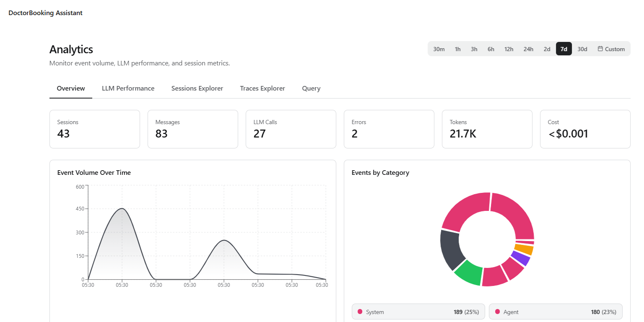This screenshot has height=322, width=644.
Task: Click the Sessions card showing 43
Action: (95, 129)
